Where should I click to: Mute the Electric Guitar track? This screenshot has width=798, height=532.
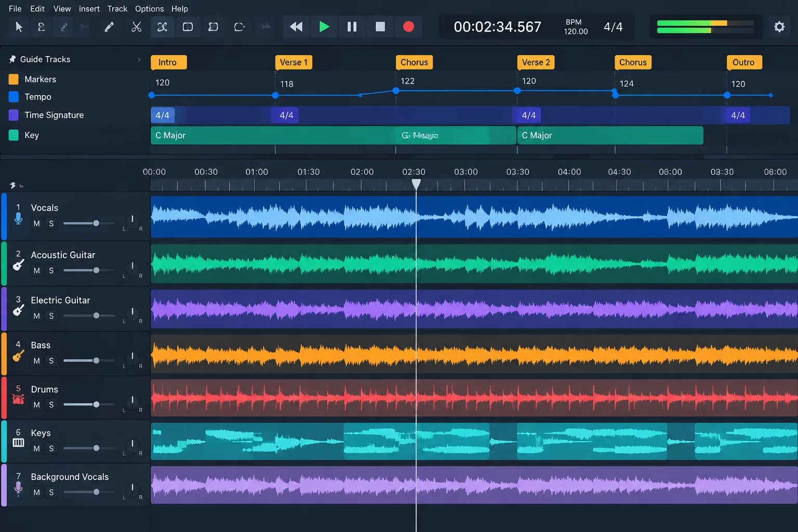tap(36, 315)
